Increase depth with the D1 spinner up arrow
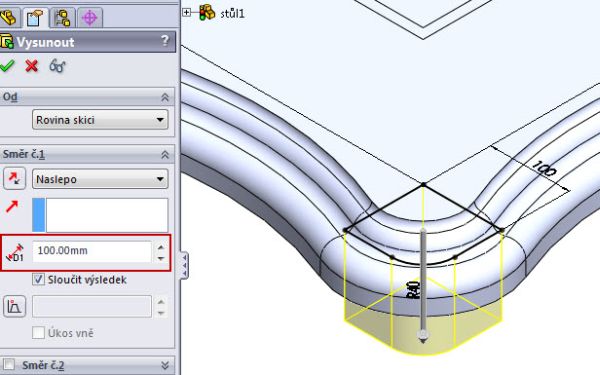600x375 pixels. pyautogui.click(x=161, y=247)
